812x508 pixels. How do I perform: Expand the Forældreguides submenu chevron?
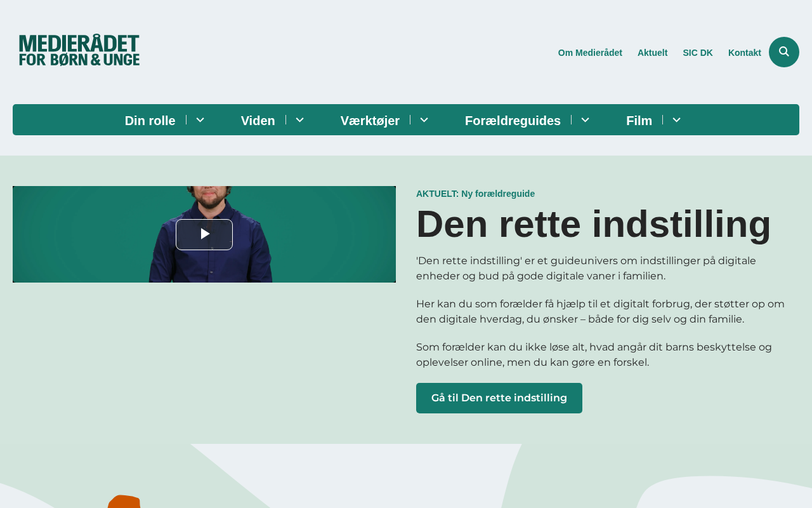coord(586,120)
